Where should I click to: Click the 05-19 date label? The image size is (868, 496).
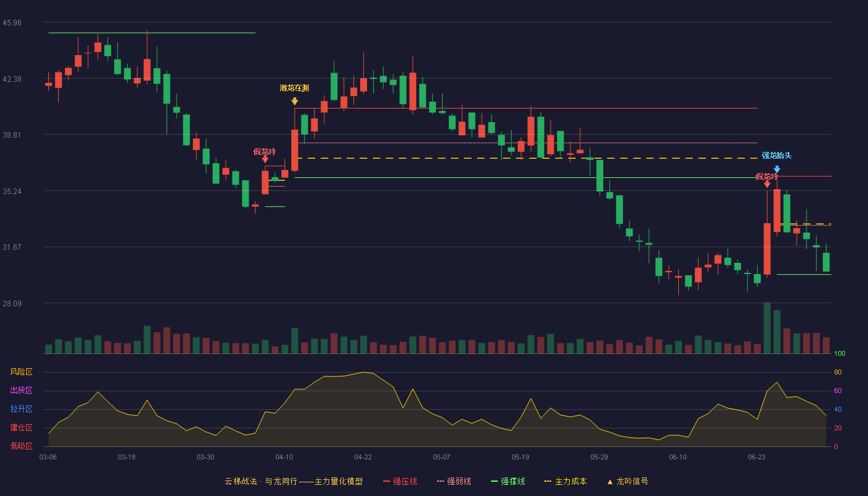pyautogui.click(x=520, y=457)
